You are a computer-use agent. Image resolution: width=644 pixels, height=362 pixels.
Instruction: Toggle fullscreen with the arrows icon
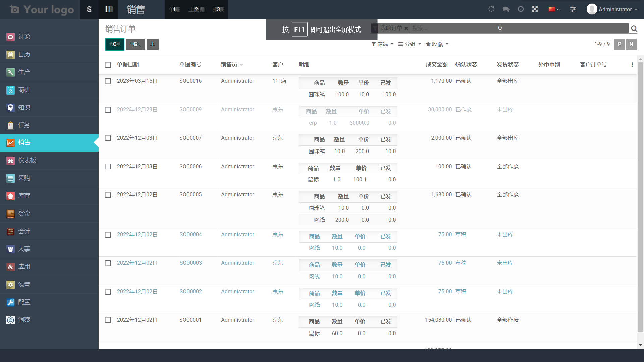pyautogui.click(x=535, y=9)
